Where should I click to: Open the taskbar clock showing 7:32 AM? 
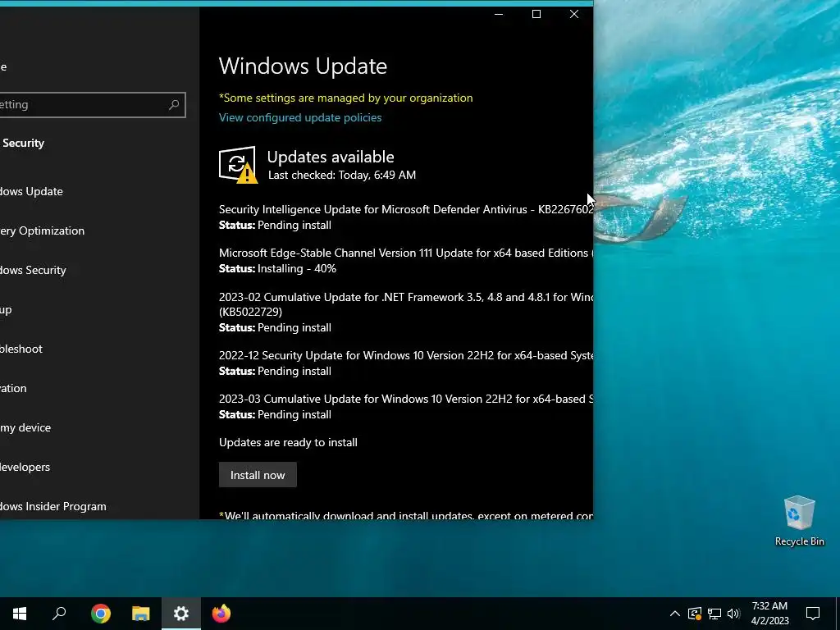coord(769,614)
